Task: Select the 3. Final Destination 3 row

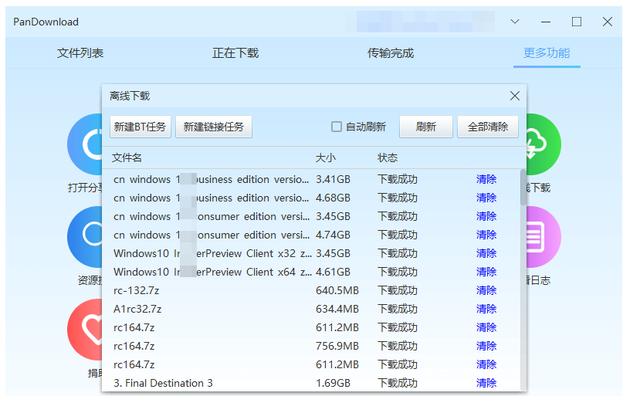Action: [311, 383]
